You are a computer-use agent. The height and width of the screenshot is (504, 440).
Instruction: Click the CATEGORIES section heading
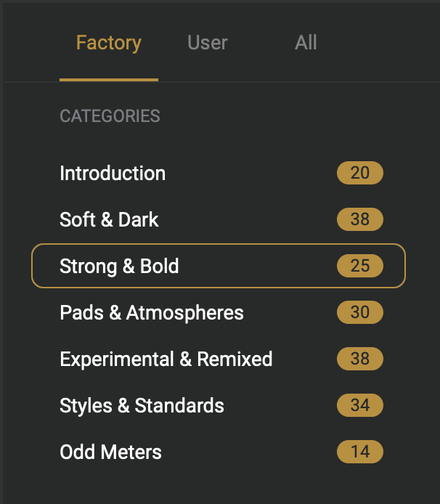pos(110,116)
